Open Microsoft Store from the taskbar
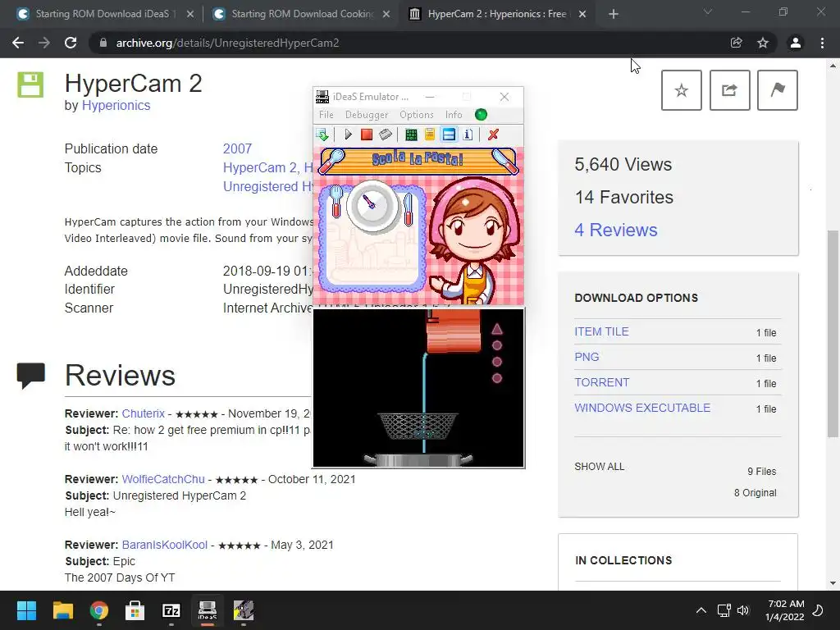The width and height of the screenshot is (840, 630). 135,610
